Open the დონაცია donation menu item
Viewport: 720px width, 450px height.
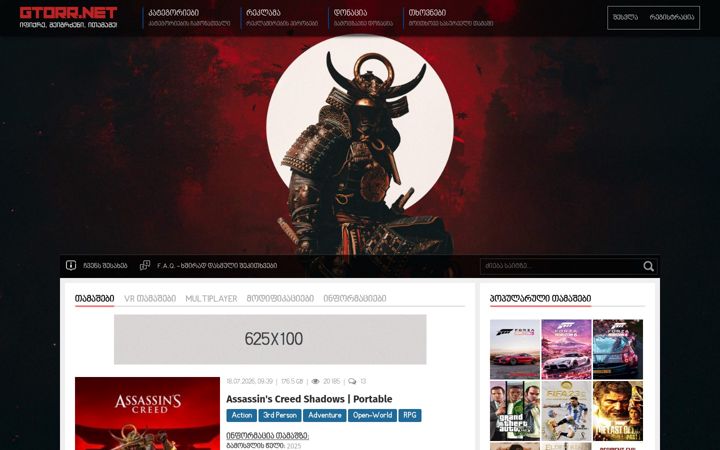(350, 13)
